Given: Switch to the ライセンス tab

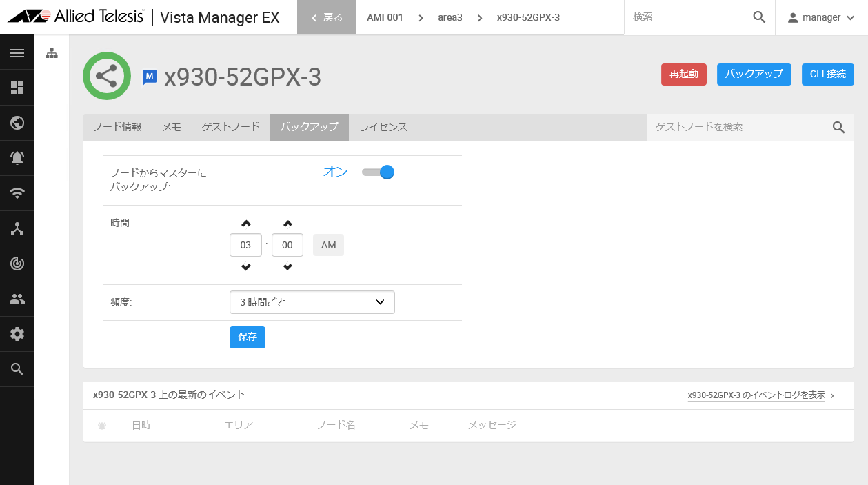Looking at the screenshot, I should pos(383,127).
